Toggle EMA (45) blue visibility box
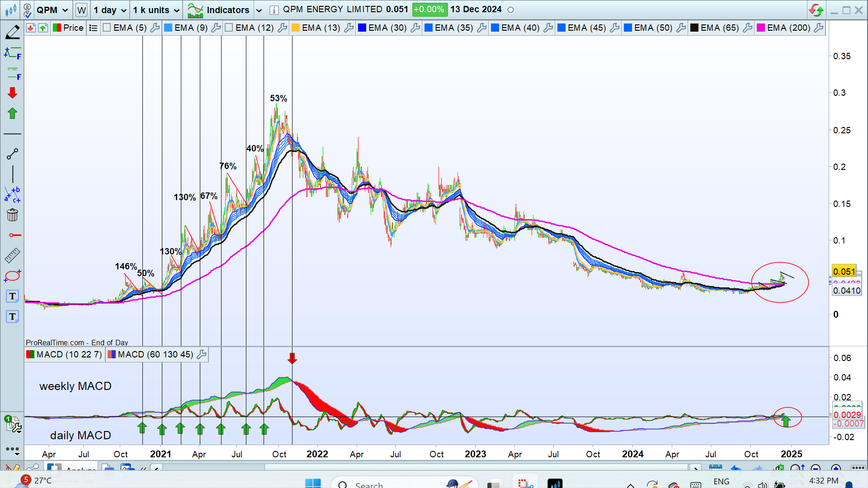This screenshot has width=868, height=488. [x=561, y=28]
